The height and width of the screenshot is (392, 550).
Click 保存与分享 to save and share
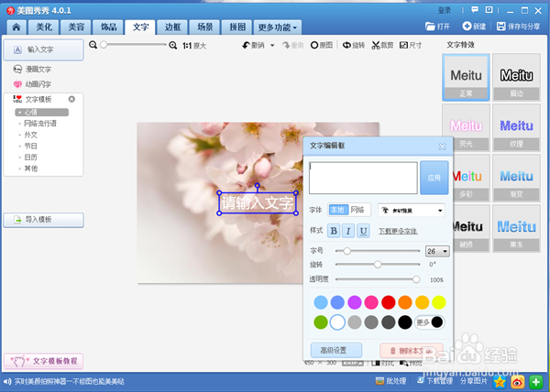[x=519, y=27]
